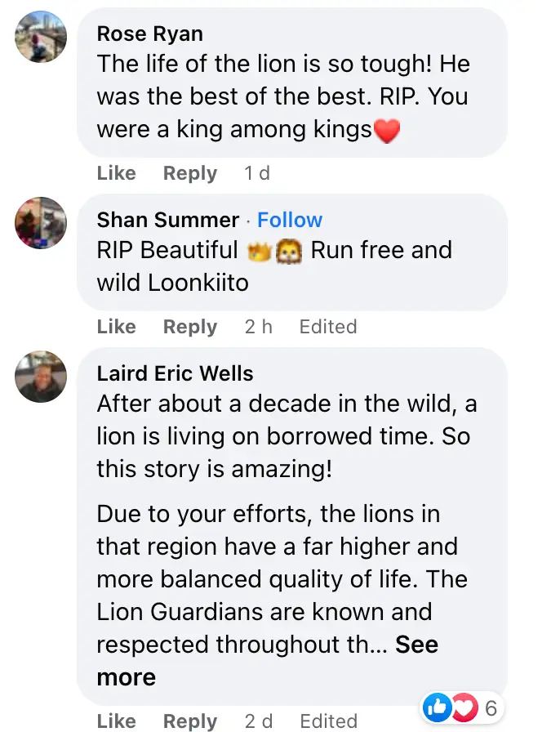Expand Laird Eric Wells's comment via See more
The width and height of the screenshot is (560, 732).
coord(416,645)
